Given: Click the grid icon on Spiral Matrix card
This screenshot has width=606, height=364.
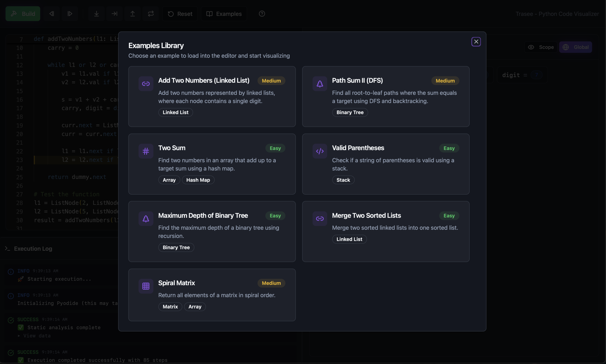Looking at the screenshot, I should point(146,286).
